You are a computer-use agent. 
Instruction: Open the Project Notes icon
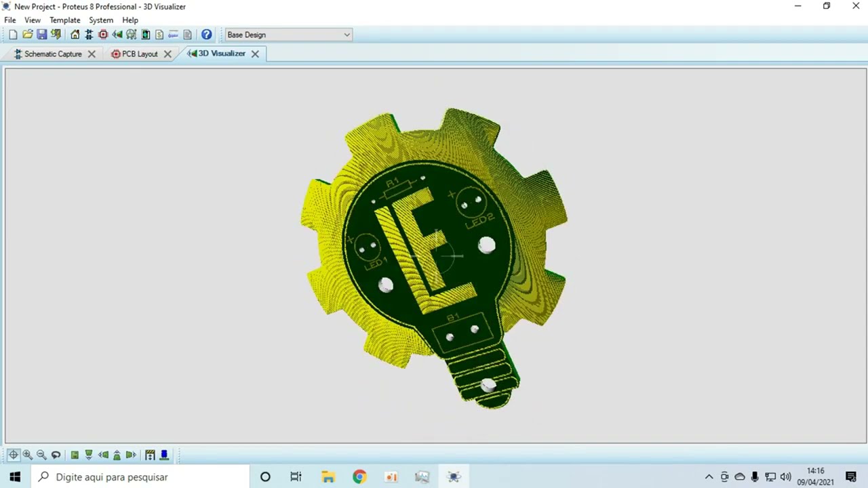pos(187,35)
